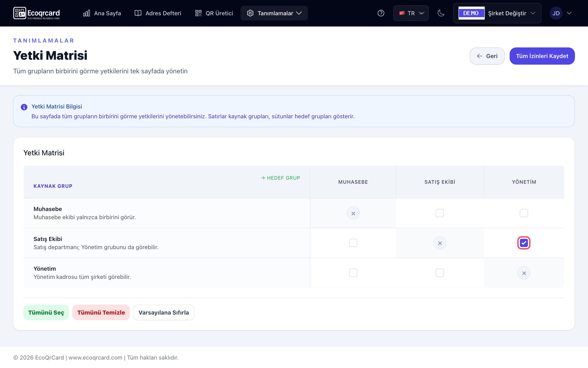Check Muhasebe row Satış Ekibi checkbox
This screenshot has width=588, height=368.
(x=440, y=213)
